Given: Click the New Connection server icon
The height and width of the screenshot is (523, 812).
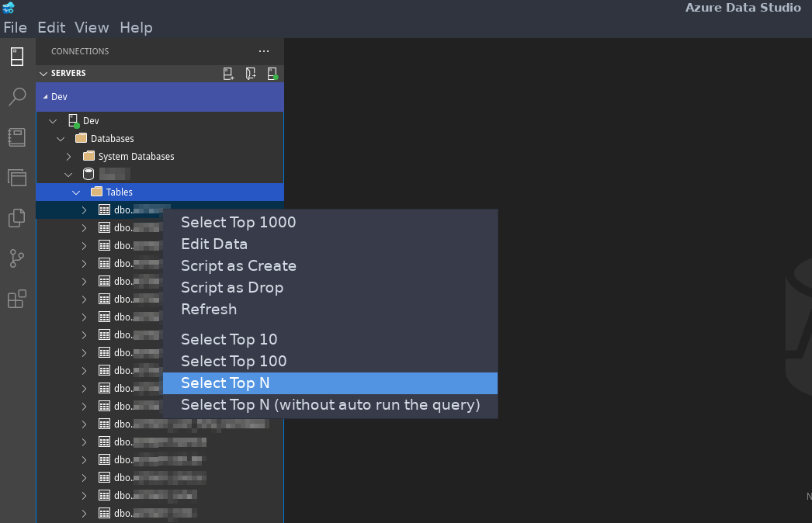Looking at the screenshot, I should click(x=228, y=74).
